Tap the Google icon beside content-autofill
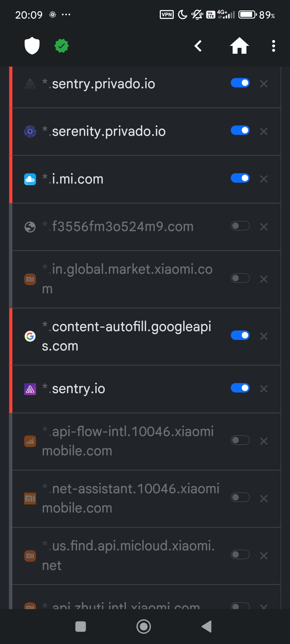Image resolution: width=290 pixels, height=644 pixels. [x=30, y=336]
